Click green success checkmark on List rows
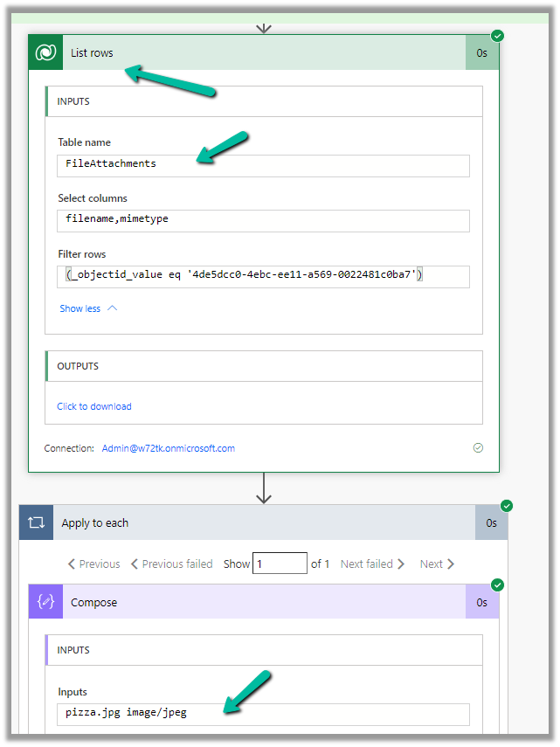Viewport: 560px width, 747px height. point(497,36)
